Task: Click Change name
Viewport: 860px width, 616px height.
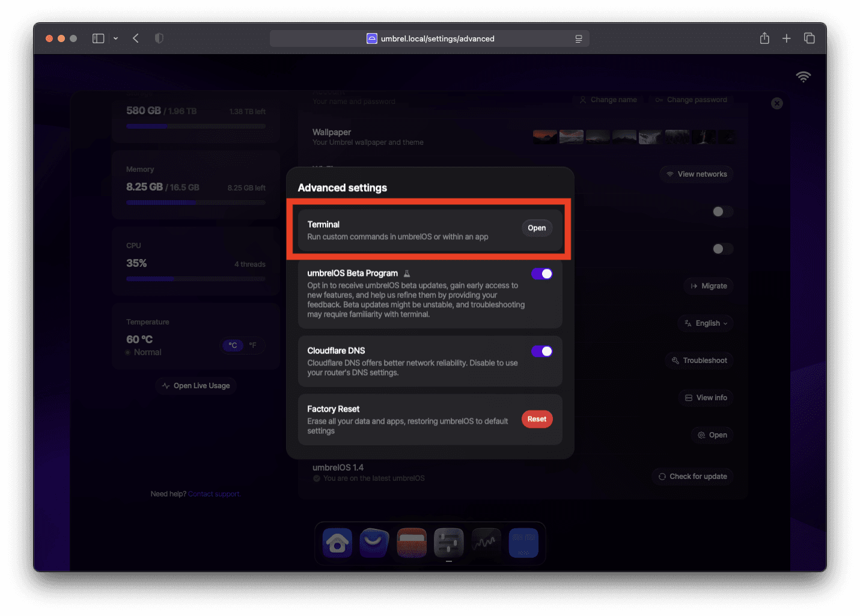Action: click(608, 100)
